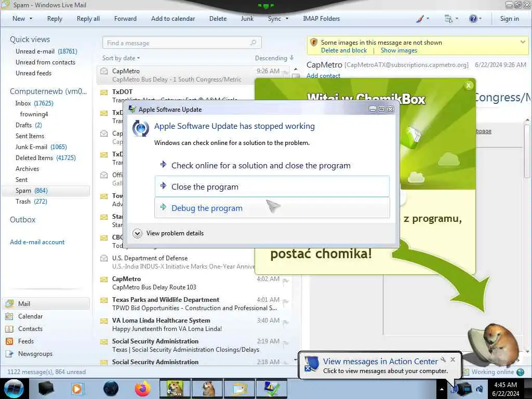Image resolution: width=532 pixels, height=399 pixels.
Task: Choose Debug the program
Action: coord(272,208)
